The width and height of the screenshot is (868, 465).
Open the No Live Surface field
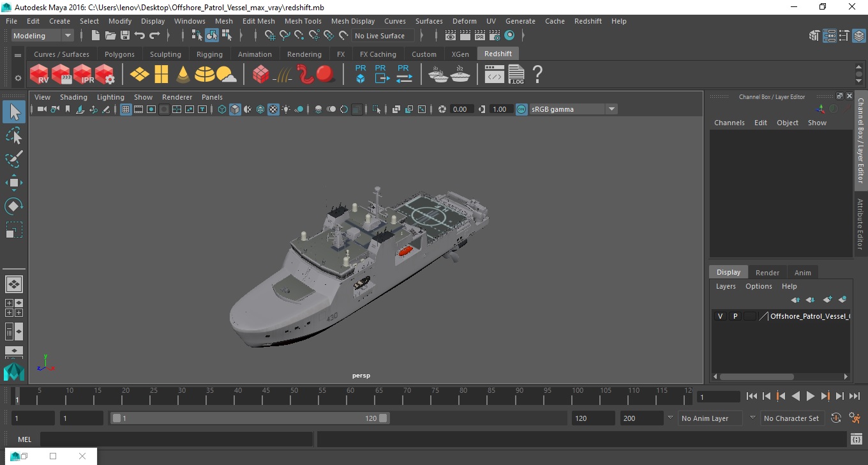coord(382,36)
